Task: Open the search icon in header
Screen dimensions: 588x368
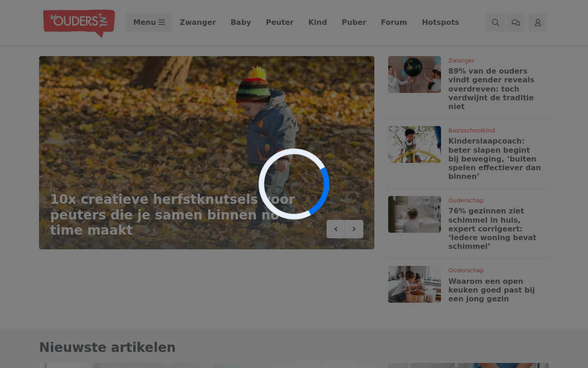Action: 496,23
